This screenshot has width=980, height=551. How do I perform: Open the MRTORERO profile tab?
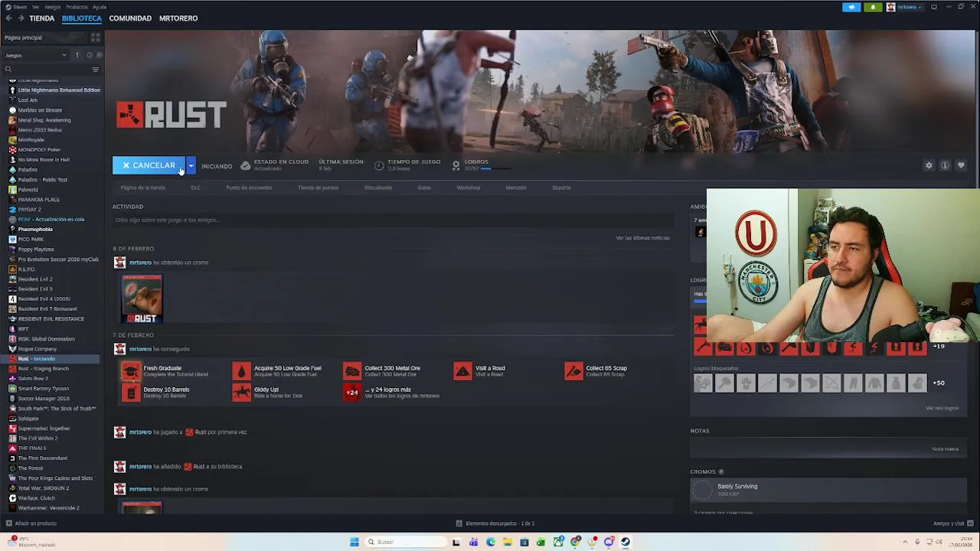(x=178, y=18)
